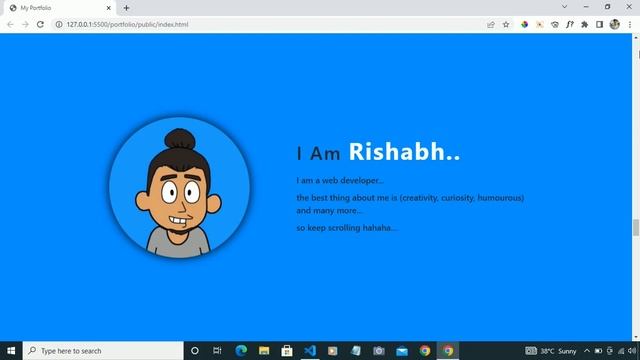Open the 38°C Sunny weather widget

(x=551, y=351)
